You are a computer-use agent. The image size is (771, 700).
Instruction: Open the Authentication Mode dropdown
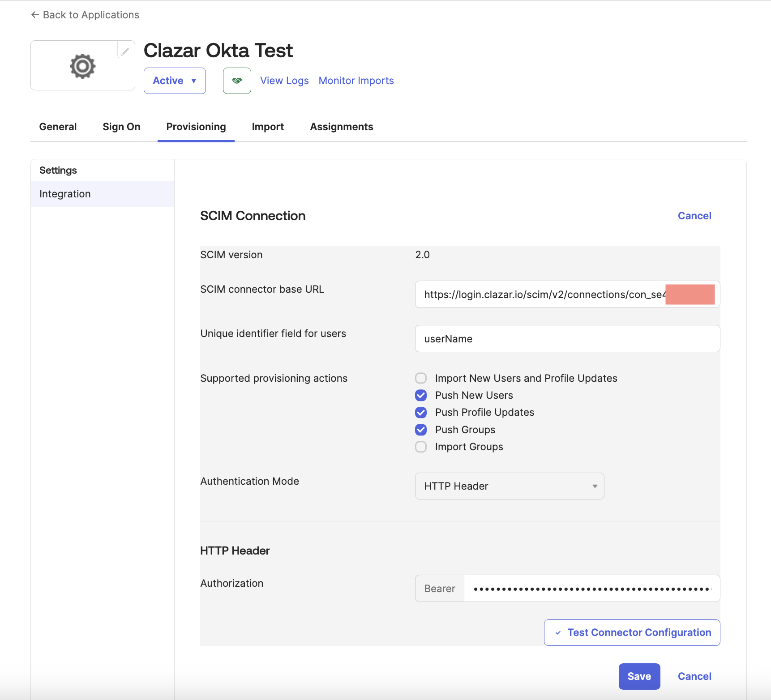510,486
